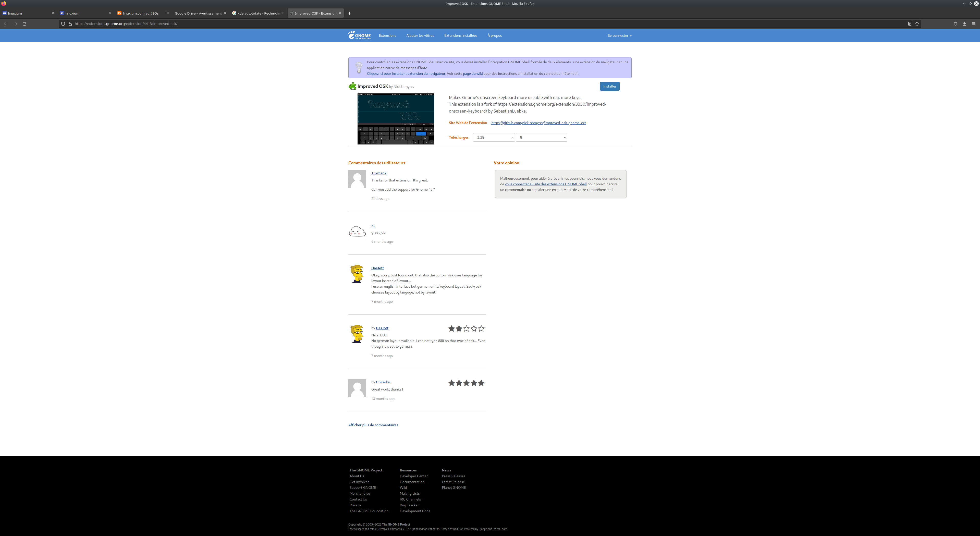Image resolution: width=980 pixels, height=536 pixels.
Task: Open Extensions installées nav item
Action: pos(461,35)
